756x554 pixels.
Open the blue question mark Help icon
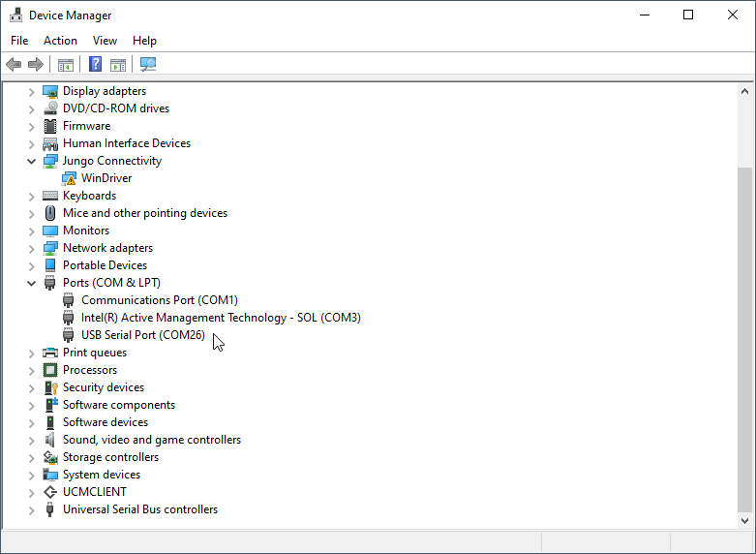96,64
